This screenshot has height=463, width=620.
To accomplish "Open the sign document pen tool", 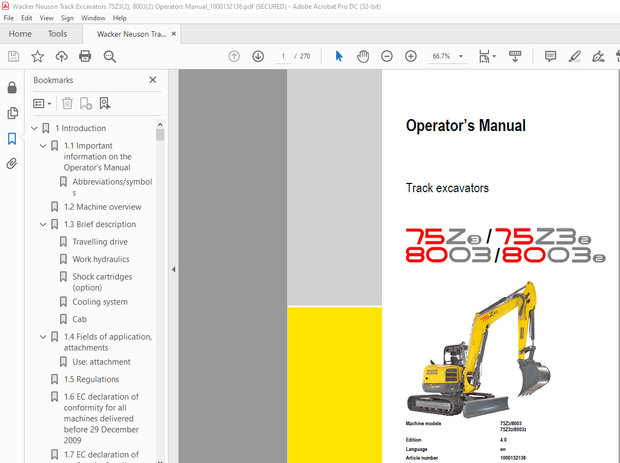I will click(598, 57).
